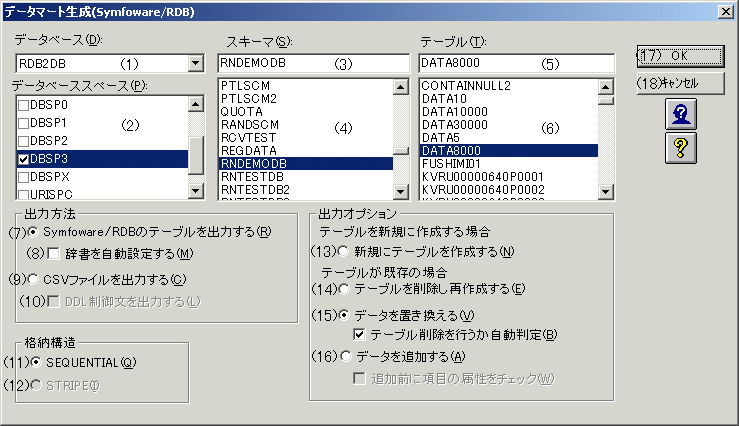
Task: Open the database dropdown showing RDB2DB
Action: pyautogui.click(x=195, y=64)
